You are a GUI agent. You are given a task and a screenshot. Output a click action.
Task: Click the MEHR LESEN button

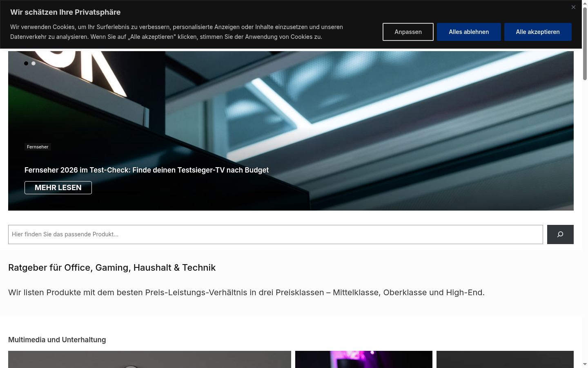[x=58, y=188]
